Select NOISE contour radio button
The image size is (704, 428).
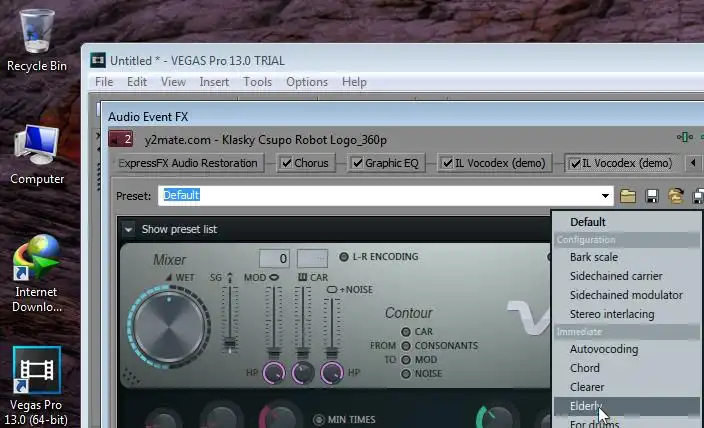tap(406, 374)
